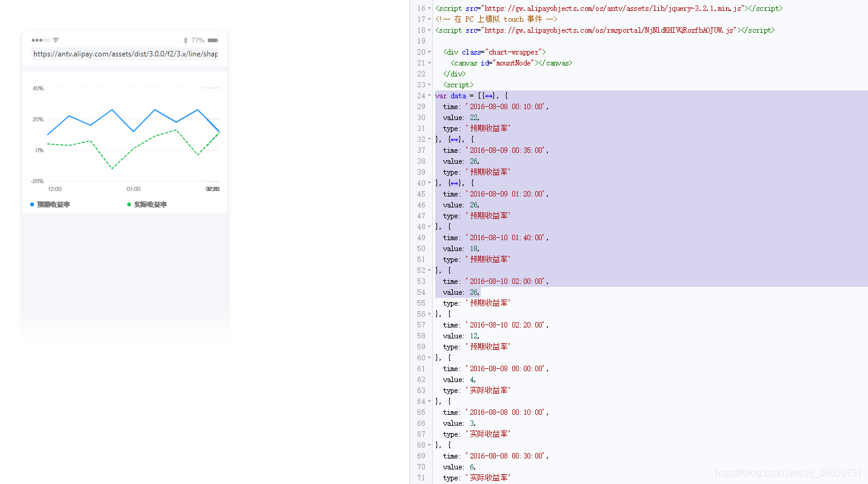The height and width of the screenshot is (484, 868).
Task: Click time string '2016-08-10 01:40:00'
Action: point(507,238)
